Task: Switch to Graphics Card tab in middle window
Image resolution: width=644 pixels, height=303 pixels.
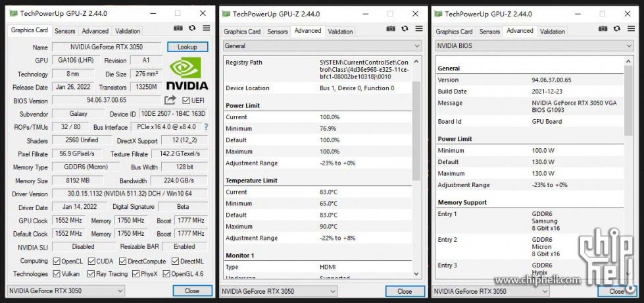Action: point(242,32)
